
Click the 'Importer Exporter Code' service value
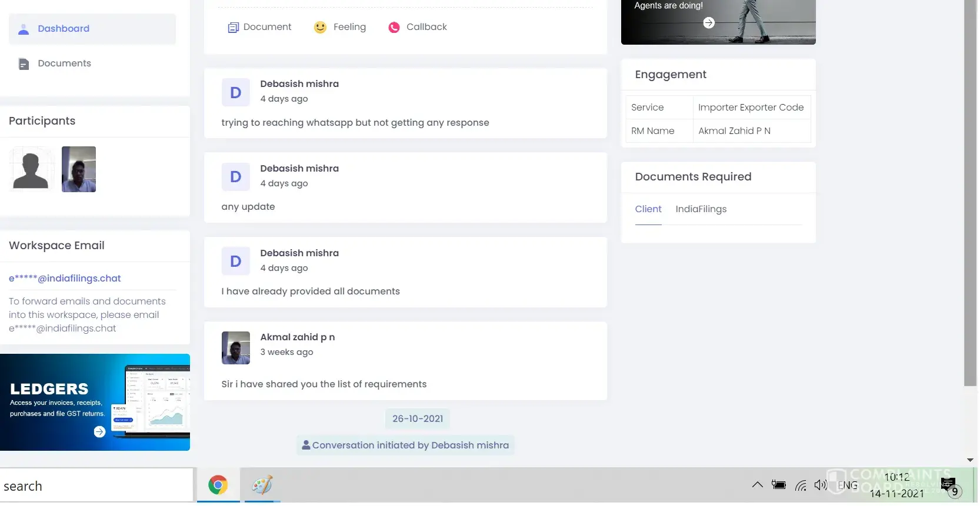point(751,108)
